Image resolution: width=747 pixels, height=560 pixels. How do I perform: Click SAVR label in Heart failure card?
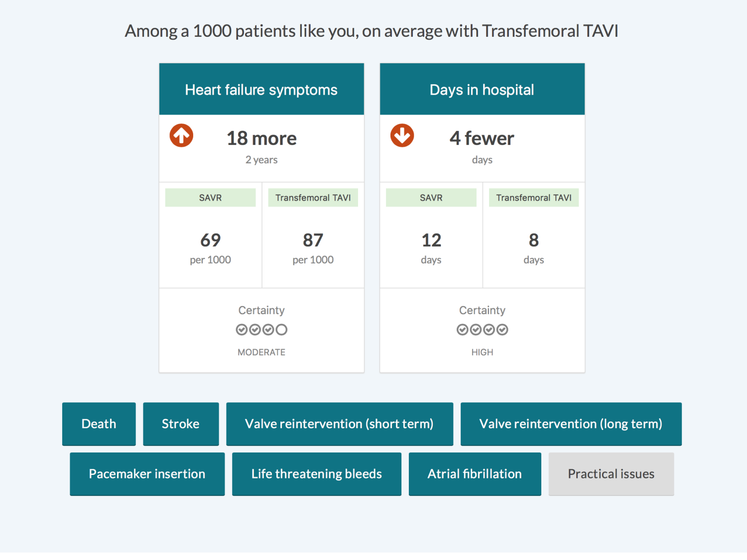click(210, 198)
